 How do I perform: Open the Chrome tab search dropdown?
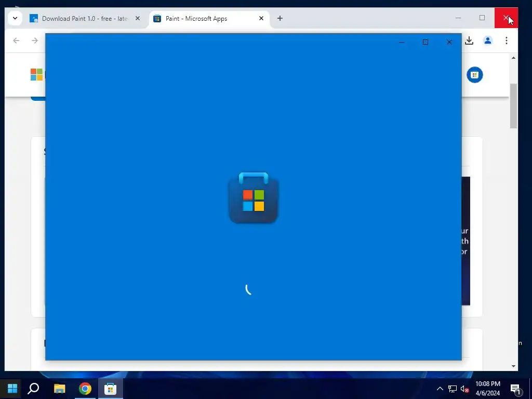[15, 18]
